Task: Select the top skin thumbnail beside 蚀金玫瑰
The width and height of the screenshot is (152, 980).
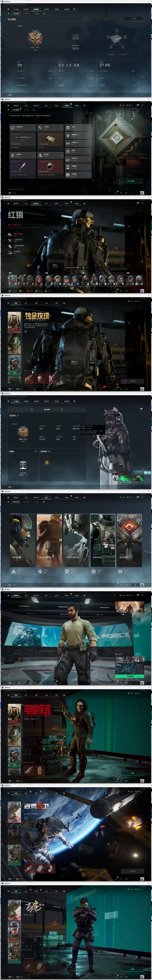Action: coord(14,322)
